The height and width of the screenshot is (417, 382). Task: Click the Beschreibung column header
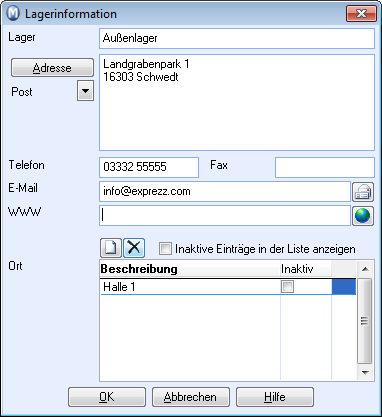(x=190, y=269)
